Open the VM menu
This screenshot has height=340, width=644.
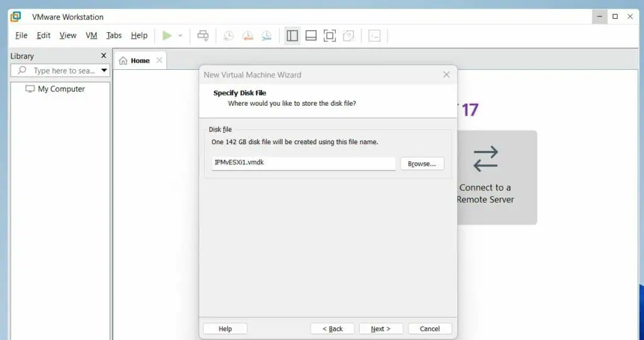pyautogui.click(x=91, y=35)
